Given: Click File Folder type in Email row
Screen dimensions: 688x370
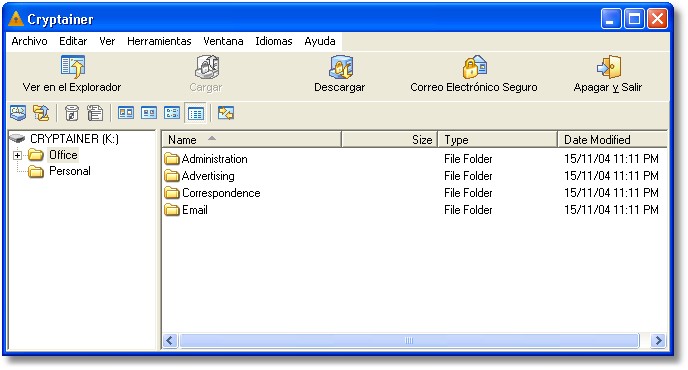Looking at the screenshot, I should coord(468,210).
